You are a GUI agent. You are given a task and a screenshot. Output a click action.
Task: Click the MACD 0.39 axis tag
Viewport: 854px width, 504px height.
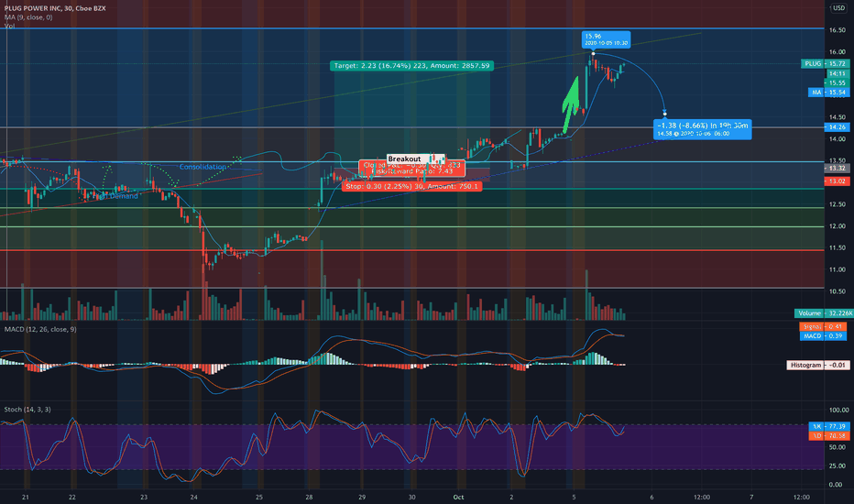823,336
